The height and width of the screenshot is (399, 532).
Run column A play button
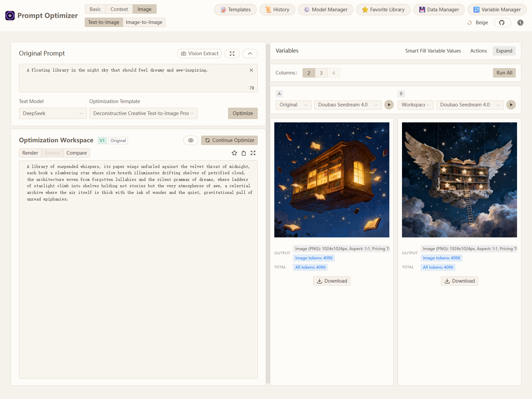[389, 105]
